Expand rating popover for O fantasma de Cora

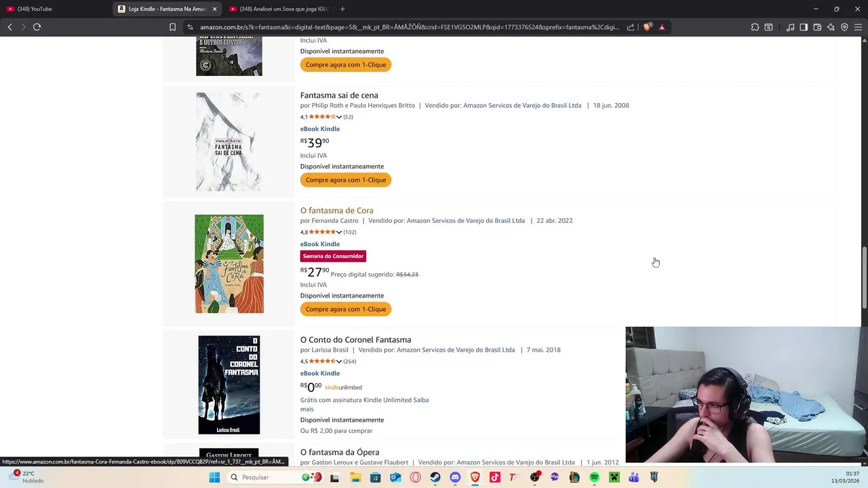(x=338, y=232)
